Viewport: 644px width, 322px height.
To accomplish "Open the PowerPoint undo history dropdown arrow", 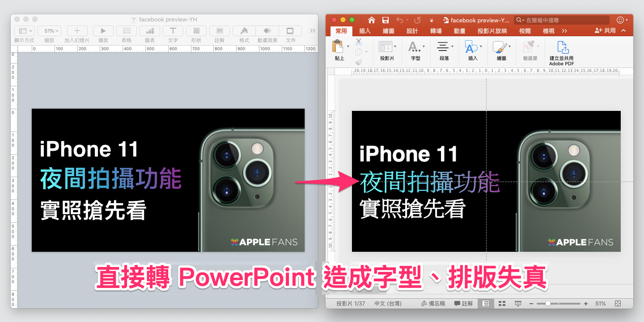I will tap(407, 21).
